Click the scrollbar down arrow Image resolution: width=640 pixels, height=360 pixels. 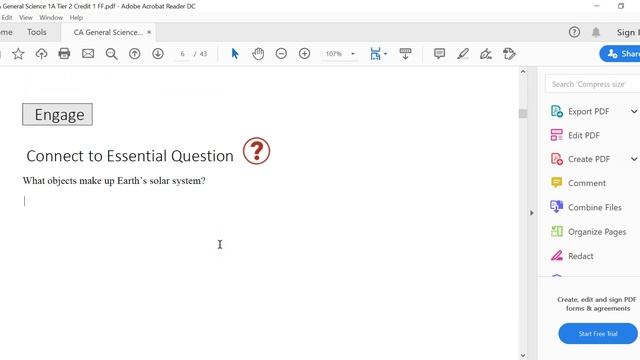click(523, 355)
